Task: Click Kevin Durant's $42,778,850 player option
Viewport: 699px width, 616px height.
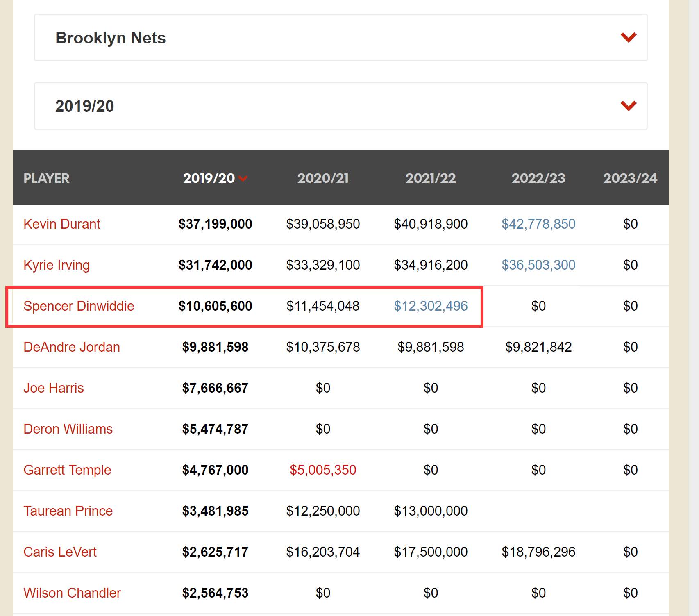Action: pos(538,224)
